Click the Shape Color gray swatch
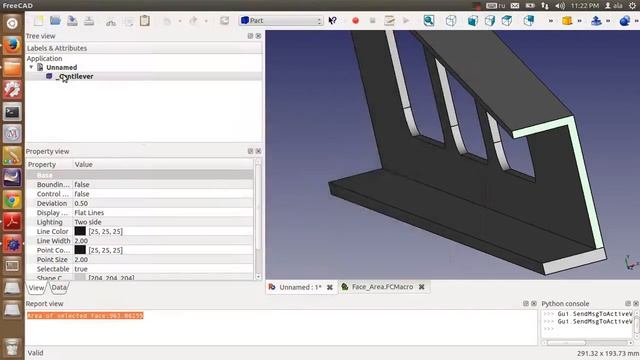The image size is (640, 360). pos(80,277)
